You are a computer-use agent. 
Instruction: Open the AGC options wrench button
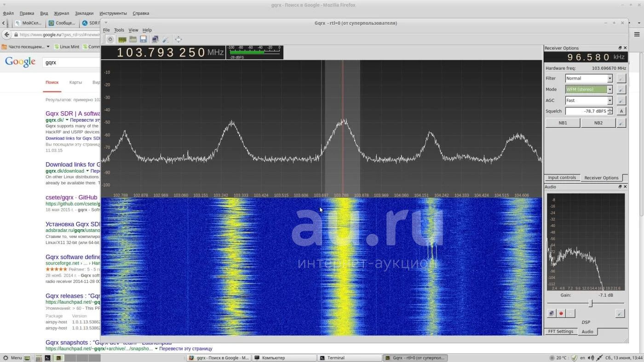tap(621, 101)
